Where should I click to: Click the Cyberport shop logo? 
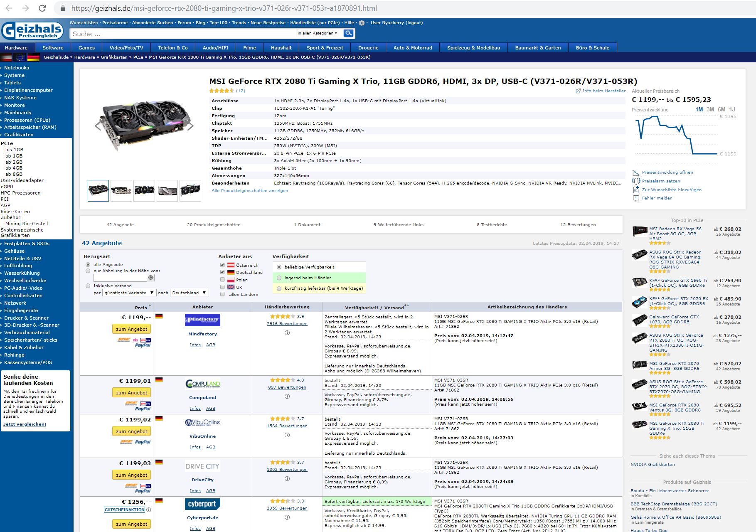pos(202,504)
